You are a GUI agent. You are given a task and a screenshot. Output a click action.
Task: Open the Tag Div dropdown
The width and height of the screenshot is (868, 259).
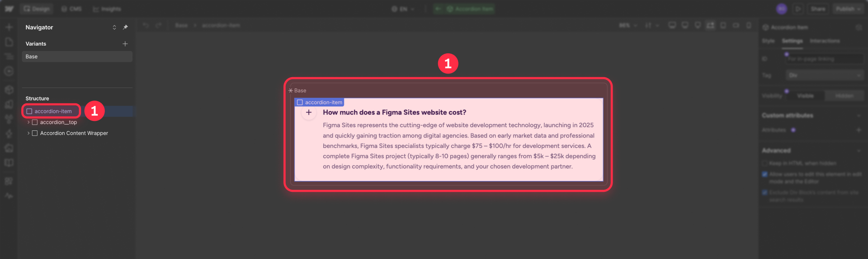(x=825, y=75)
